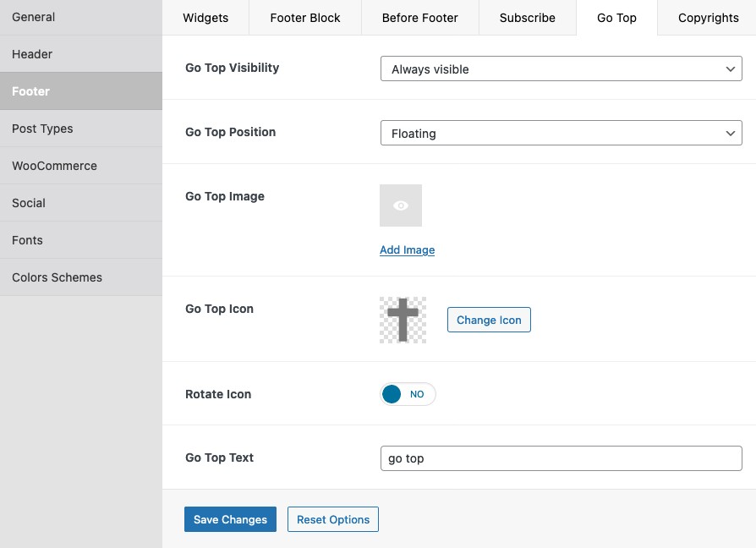
Task: Expand the Go Top Position dropdown
Action: [x=562, y=133]
